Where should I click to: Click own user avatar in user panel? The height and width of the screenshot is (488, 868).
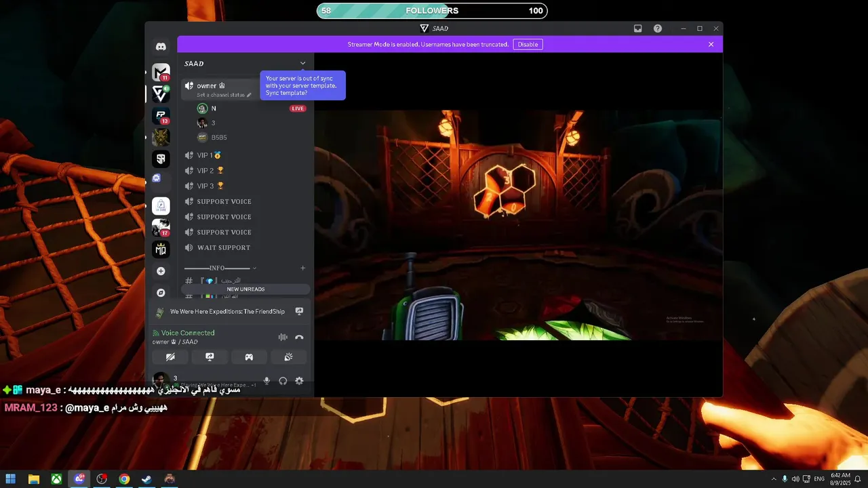click(161, 380)
